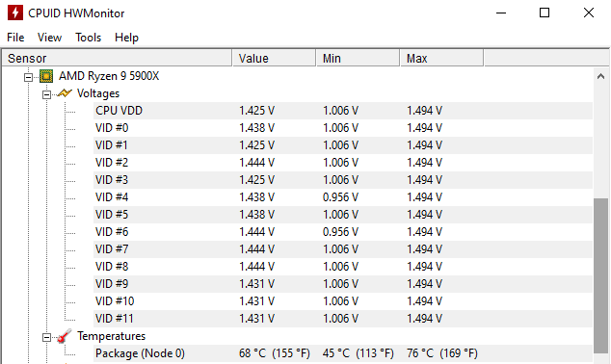611x364 pixels.
Task: Open the View menu
Action: (49, 38)
